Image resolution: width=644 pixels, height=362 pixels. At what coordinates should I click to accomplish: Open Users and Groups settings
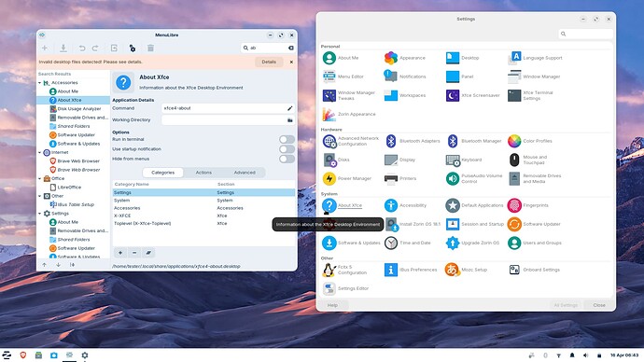coord(535,243)
